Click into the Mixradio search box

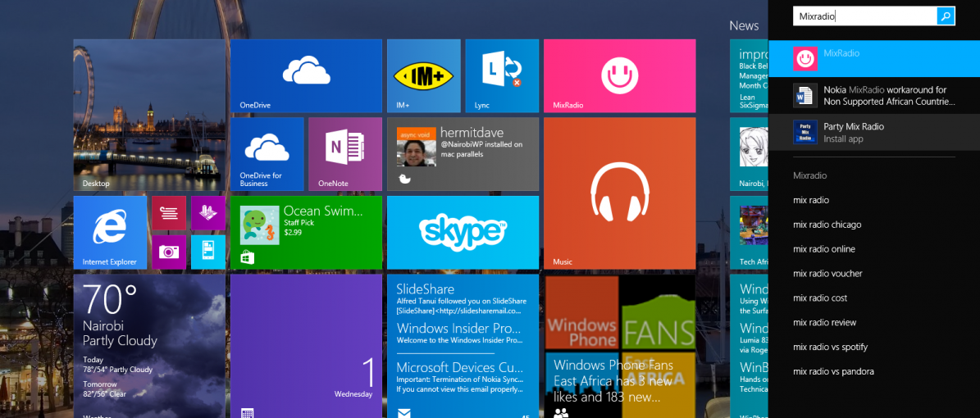coord(865,16)
